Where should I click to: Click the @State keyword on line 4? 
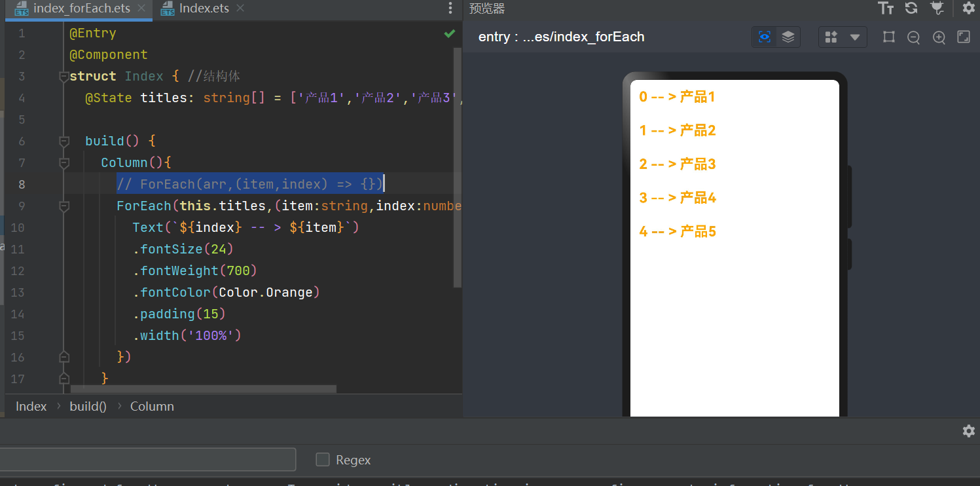109,98
